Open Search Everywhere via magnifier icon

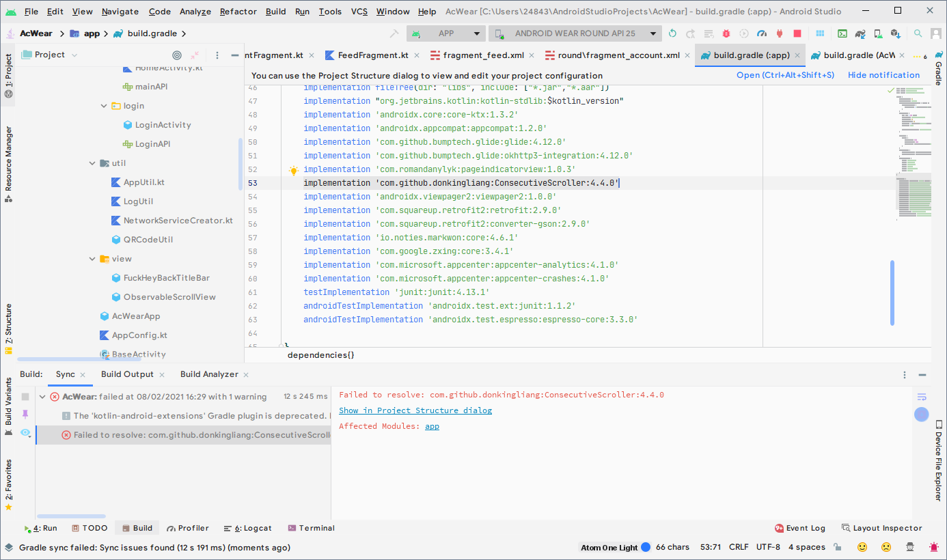point(918,33)
